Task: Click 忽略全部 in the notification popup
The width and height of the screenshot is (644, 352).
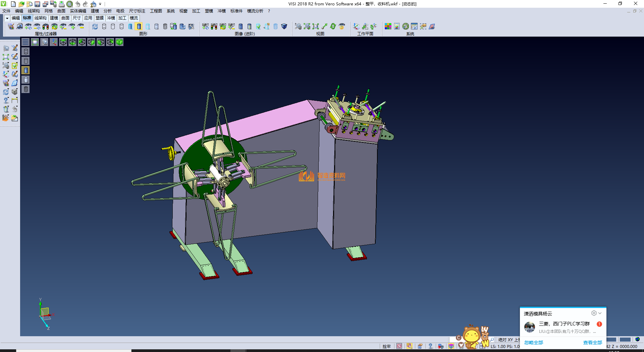Action: coord(534,343)
